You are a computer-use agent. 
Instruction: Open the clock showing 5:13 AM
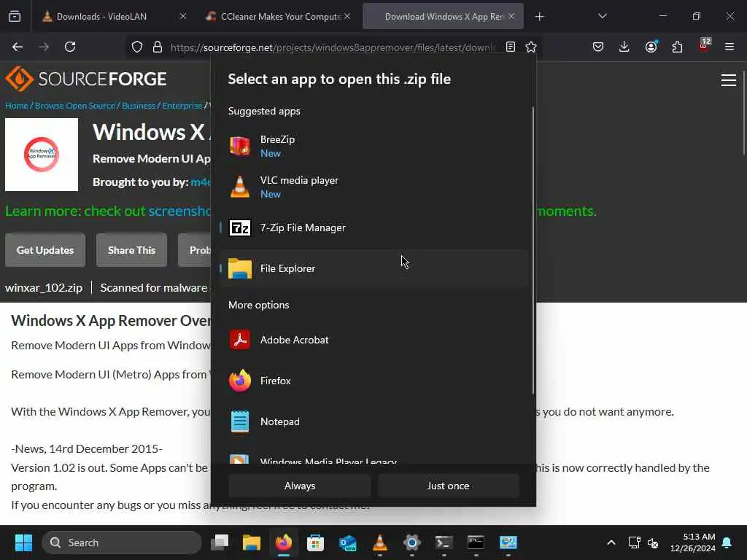(x=693, y=542)
